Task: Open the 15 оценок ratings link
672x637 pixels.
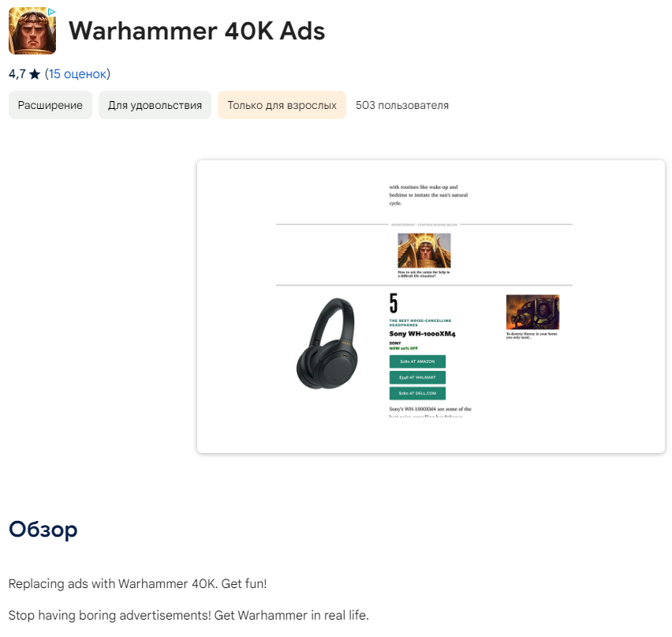Action: point(77,74)
